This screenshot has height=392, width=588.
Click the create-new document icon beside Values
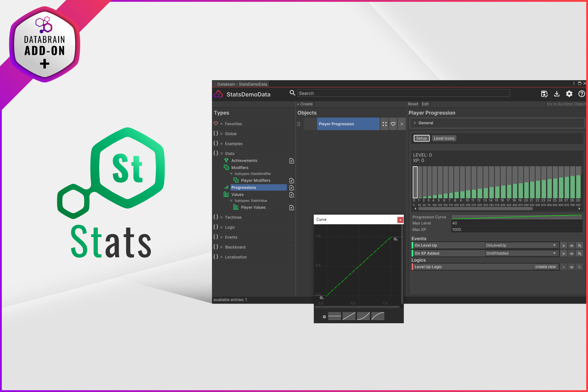(291, 195)
